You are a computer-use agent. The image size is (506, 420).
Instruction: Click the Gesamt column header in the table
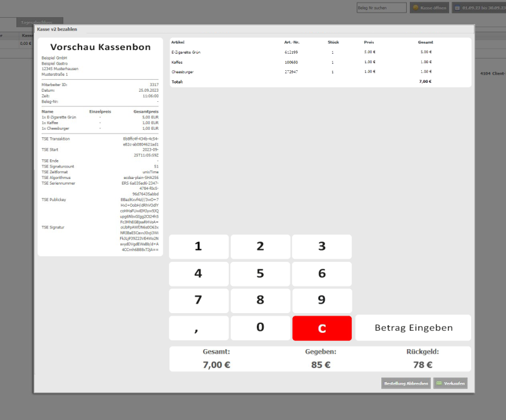tap(425, 42)
